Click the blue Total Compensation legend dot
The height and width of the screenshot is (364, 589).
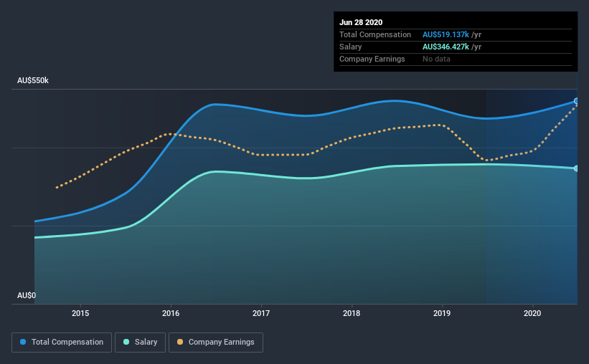tap(23, 342)
